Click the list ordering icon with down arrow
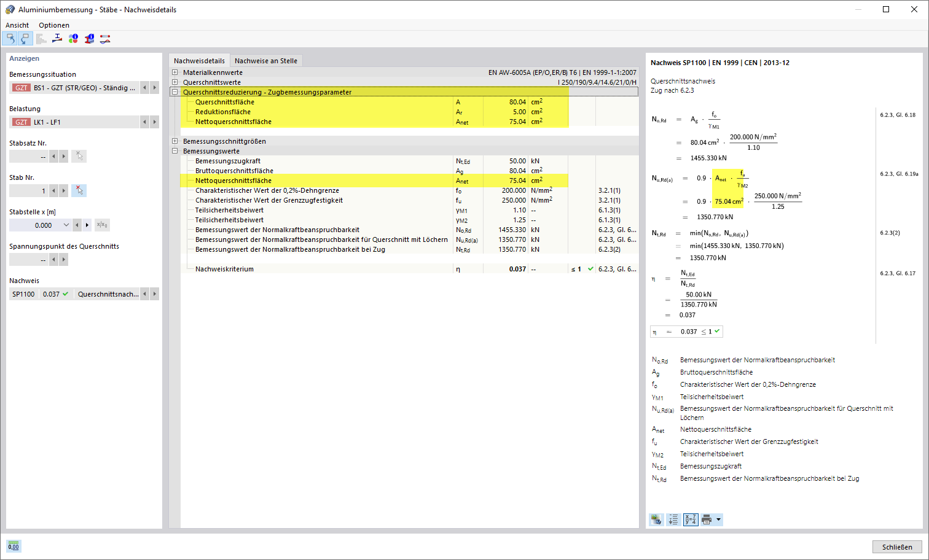The image size is (929, 560). point(673,520)
